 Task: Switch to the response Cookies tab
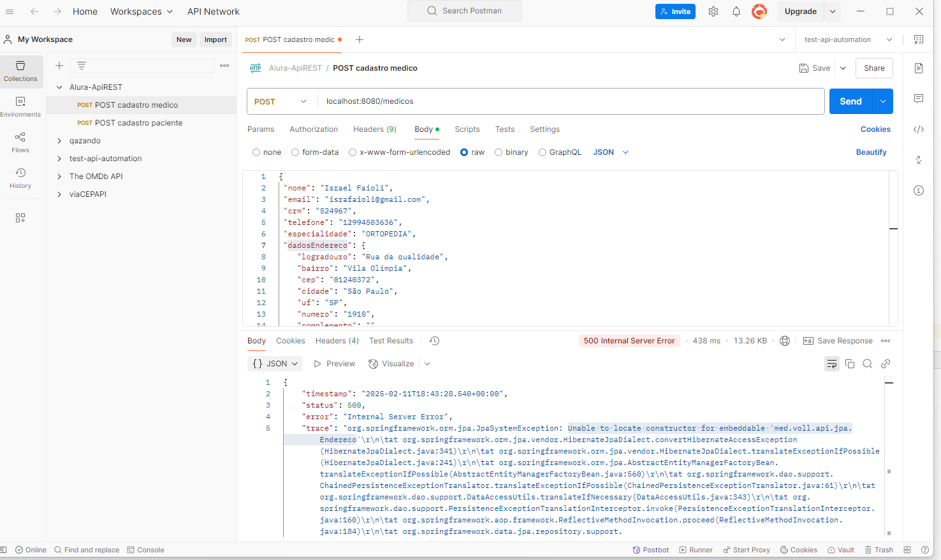tap(291, 341)
